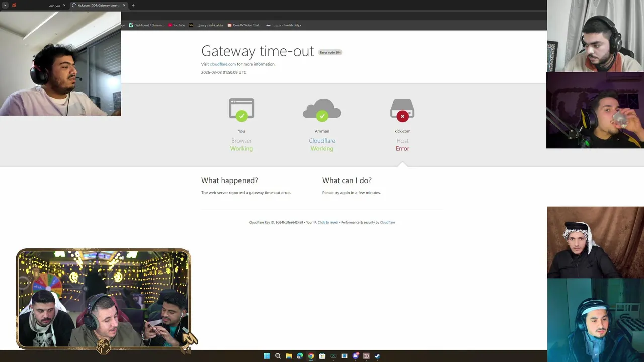Open Microsoft Edge from taskbar

tap(300, 356)
